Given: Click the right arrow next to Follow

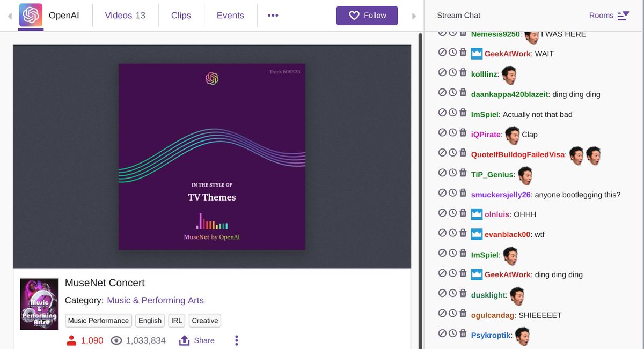Looking at the screenshot, I should (414, 16).
